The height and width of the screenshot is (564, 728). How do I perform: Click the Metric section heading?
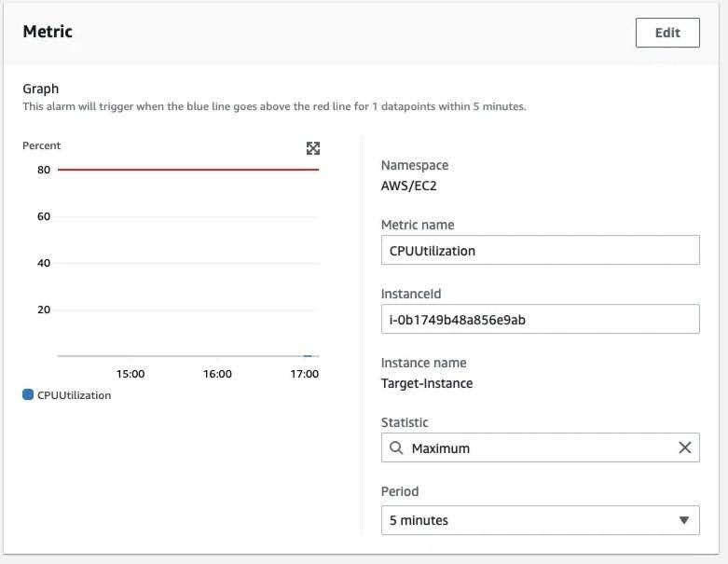(x=48, y=32)
